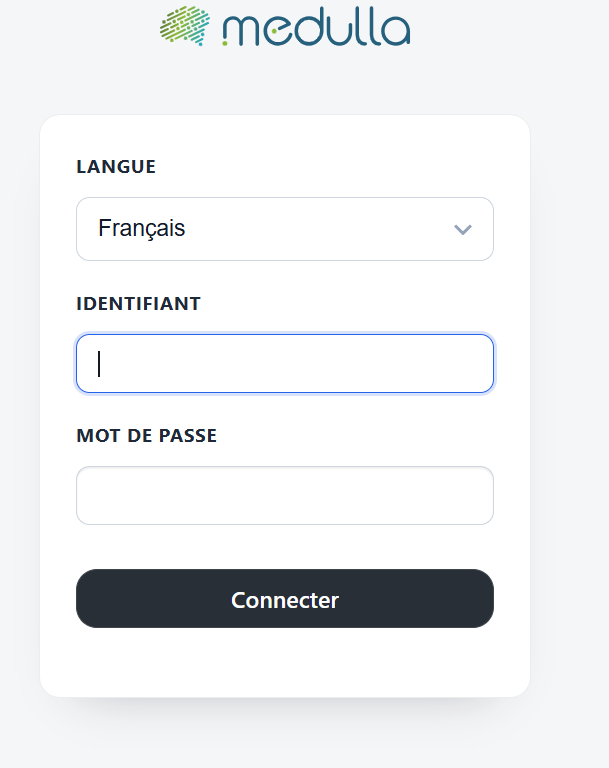Image resolution: width=609 pixels, height=768 pixels.
Task: Click the LANGUE label
Action: pos(116,167)
